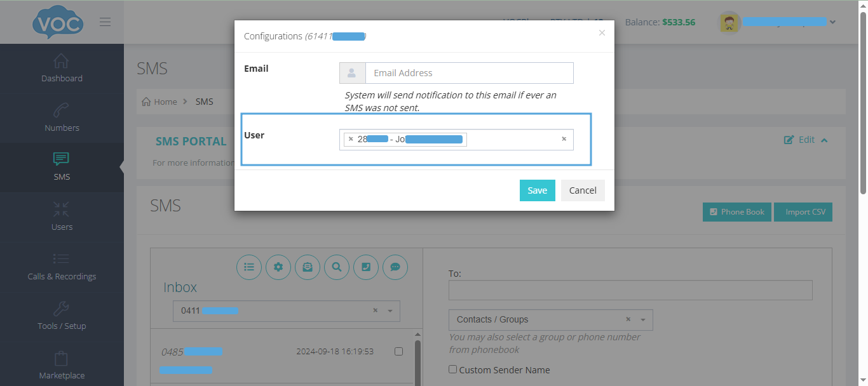Screen dimensions: 868x386
Task: Open the inbox phone number dropdown
Action: coord(390,310)
